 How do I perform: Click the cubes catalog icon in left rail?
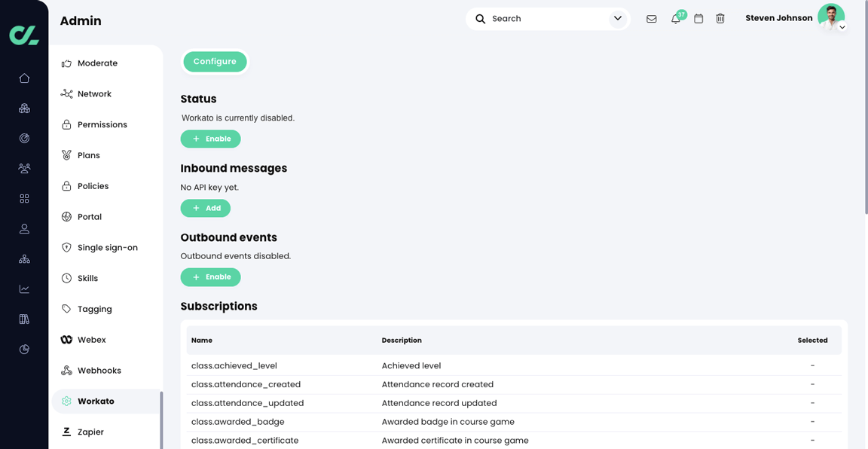(24, 108)
